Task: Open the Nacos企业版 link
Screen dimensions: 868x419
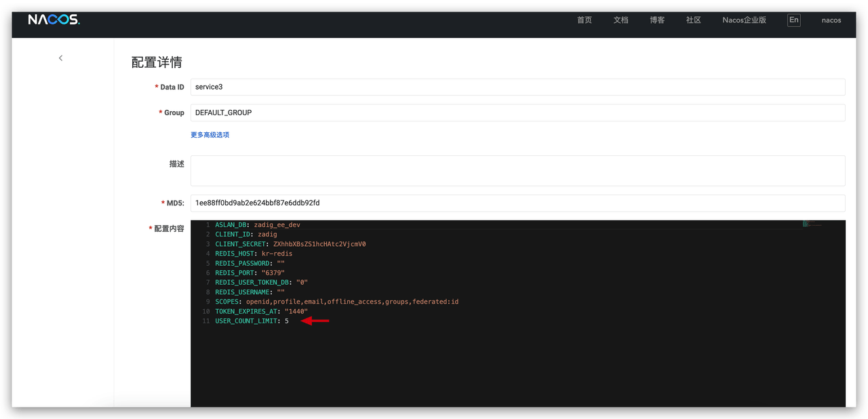Action: point(744,20)
